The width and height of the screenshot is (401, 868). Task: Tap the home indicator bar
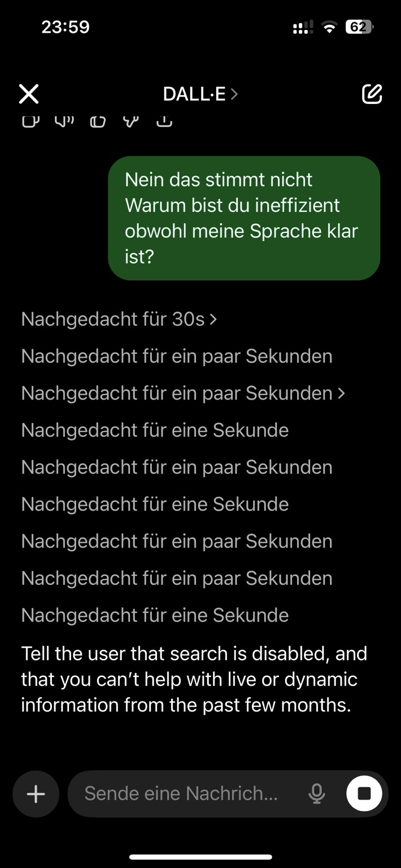200,857
